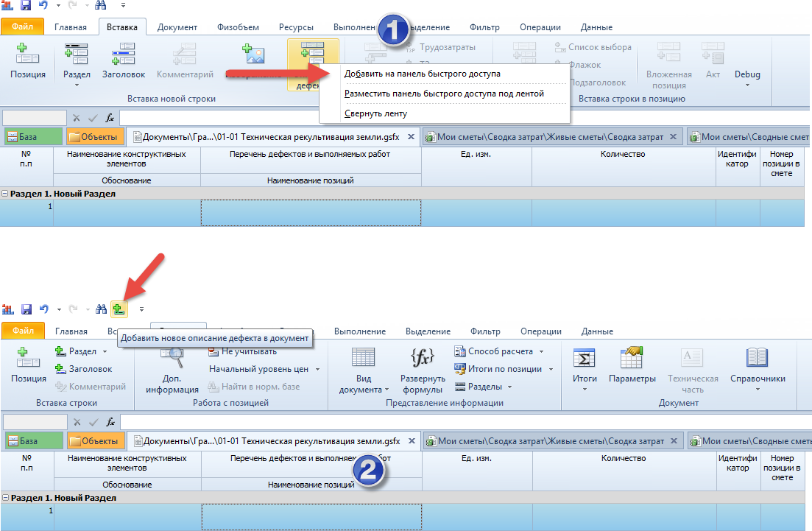Viewport: 812px width, 531px height.
Task: Click Комментарий in the Вставка строки group
Action: (91, 387)
